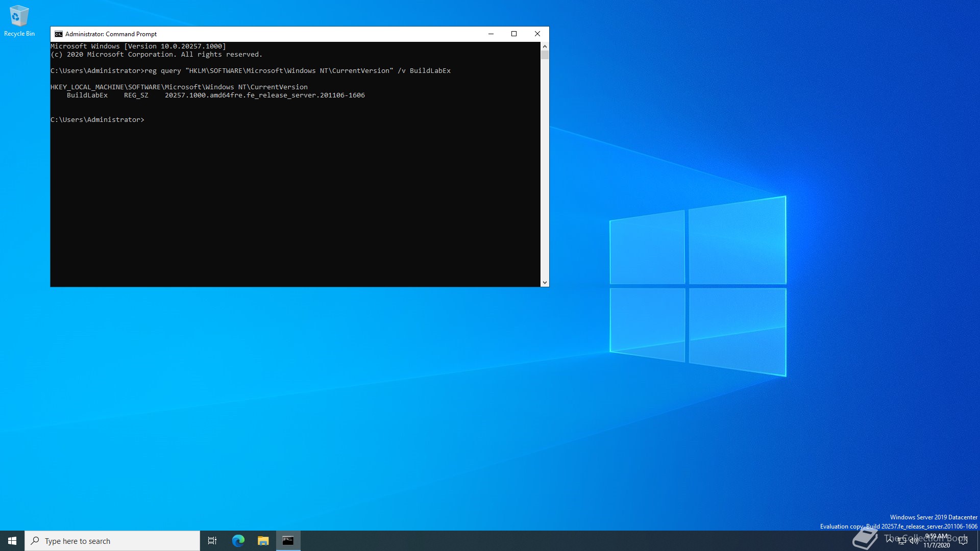Viewport: 980px width, 551px height.
Task: Open the network status tray icon
Action: point(902,541)
